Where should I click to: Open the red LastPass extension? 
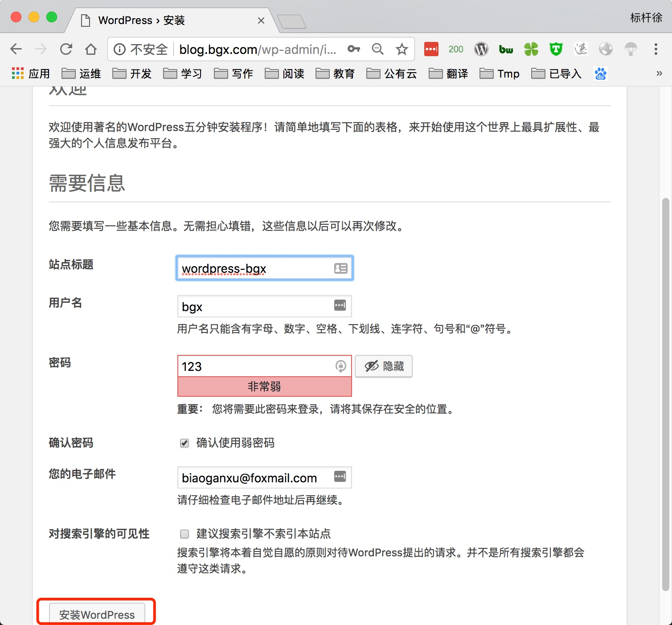pyautogui.click(x=431, y=49)
